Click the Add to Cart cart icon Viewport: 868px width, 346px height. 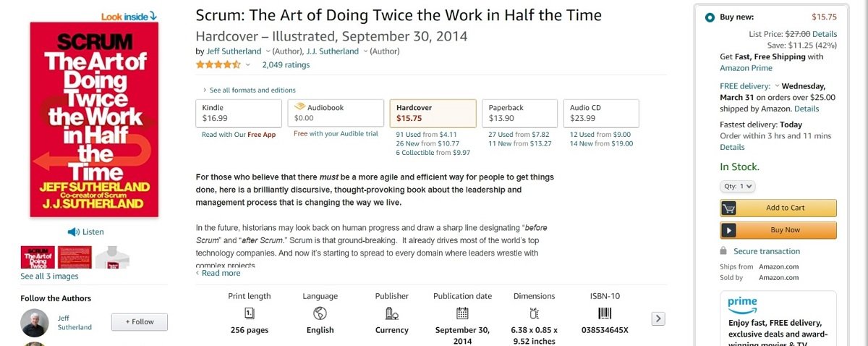729,208
